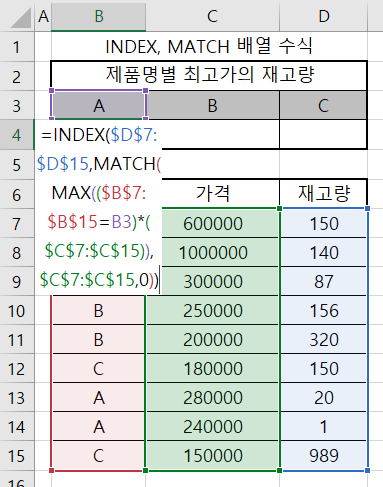The width and height of the screenshot is (383, 487).
Task: Select row 5 header
Action: point(17,164)
